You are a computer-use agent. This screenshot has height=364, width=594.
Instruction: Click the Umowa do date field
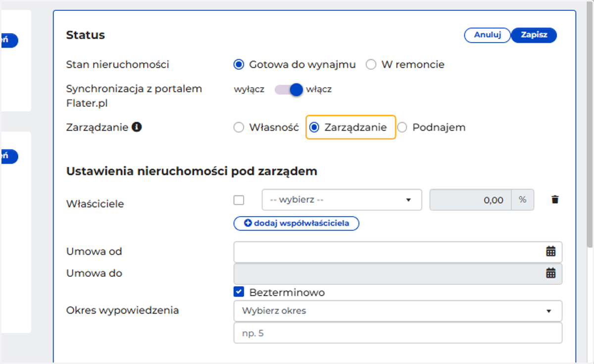[398, 273]
